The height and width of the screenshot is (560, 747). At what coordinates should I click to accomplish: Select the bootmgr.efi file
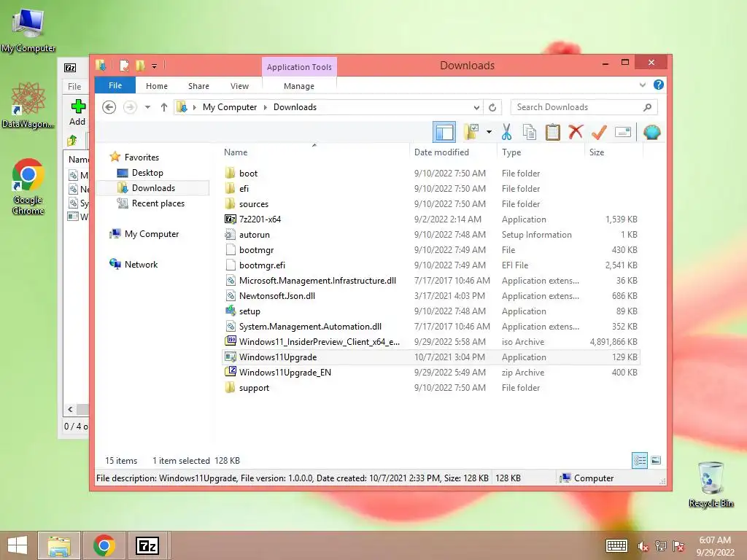click(430, 265)
